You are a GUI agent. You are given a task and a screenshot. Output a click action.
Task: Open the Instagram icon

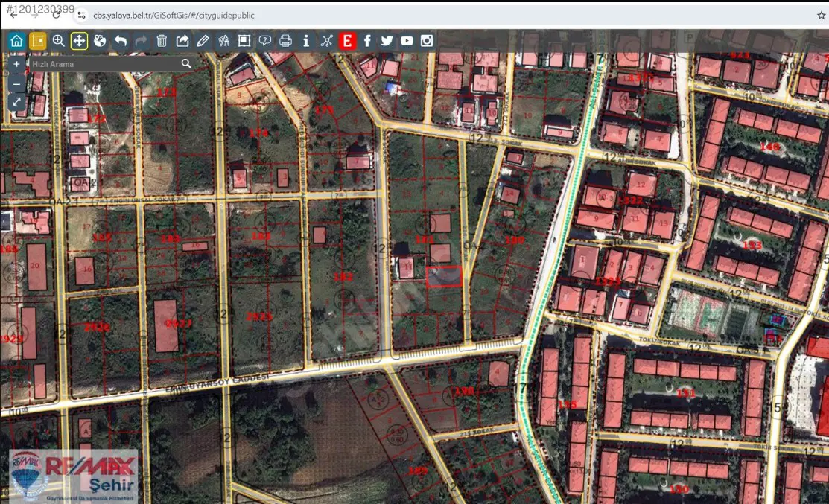tap(427, 41)
